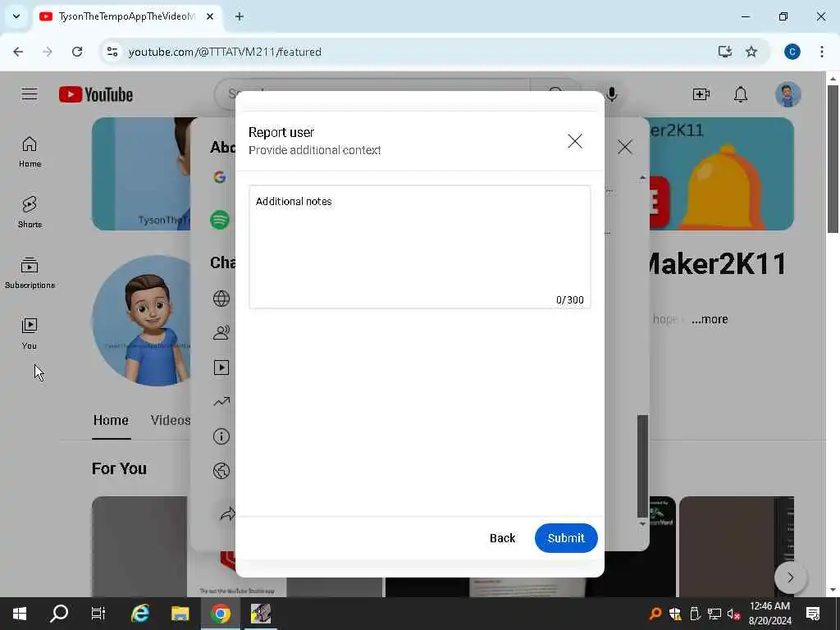Go back with the browser back arrow

click(18, 52)
